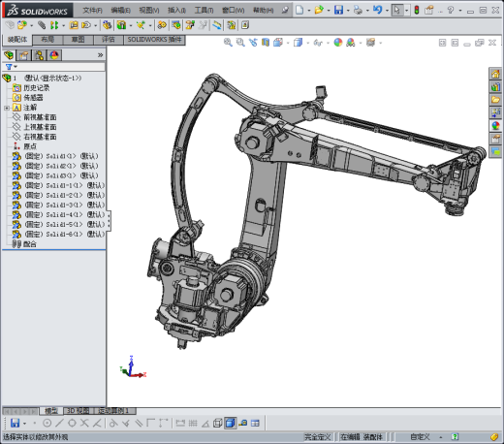The width and height of the screenshot is (504, 444).
Task: Click the home icon in right task pane
Action: pos(495,74)
